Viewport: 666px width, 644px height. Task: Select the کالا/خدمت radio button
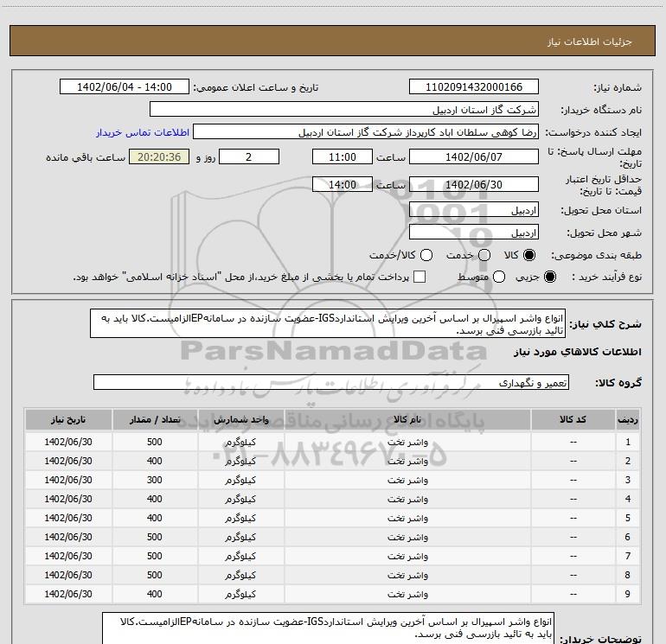[426, 255]
